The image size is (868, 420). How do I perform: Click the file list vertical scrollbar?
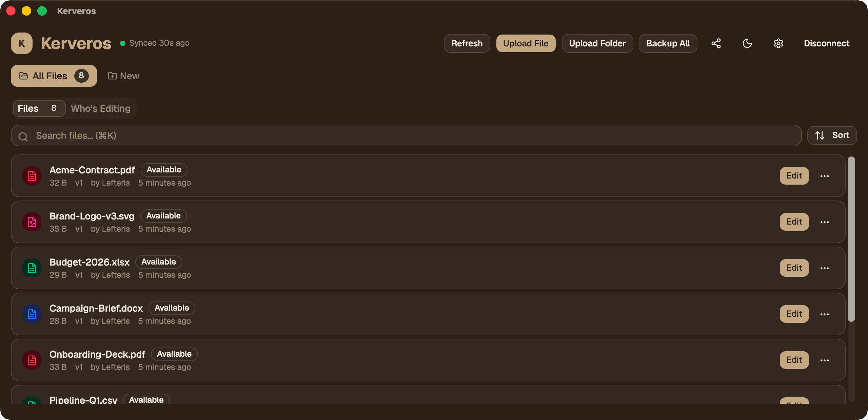851,239
